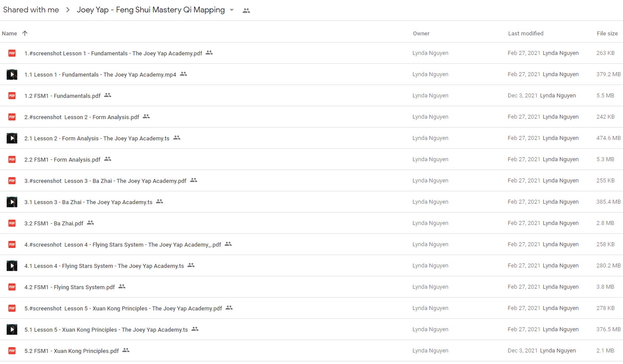The height and width of the screenshot is (364, 623).
Task: Sort files by Name column header
Action: [9, 33]
